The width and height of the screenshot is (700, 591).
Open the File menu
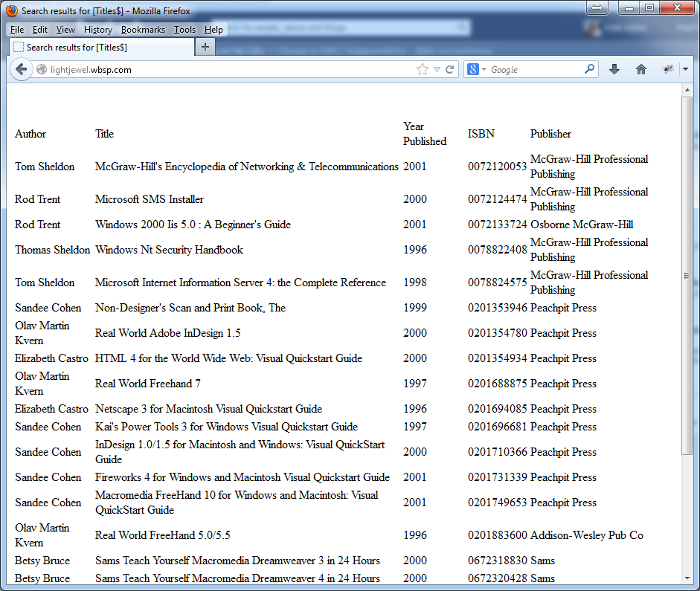17,30
